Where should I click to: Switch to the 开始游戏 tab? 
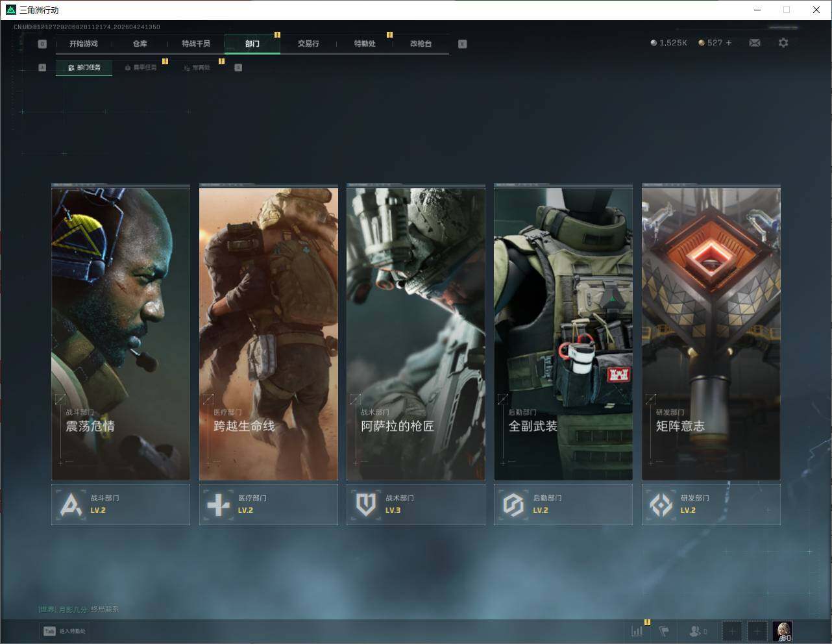(84, 43)
